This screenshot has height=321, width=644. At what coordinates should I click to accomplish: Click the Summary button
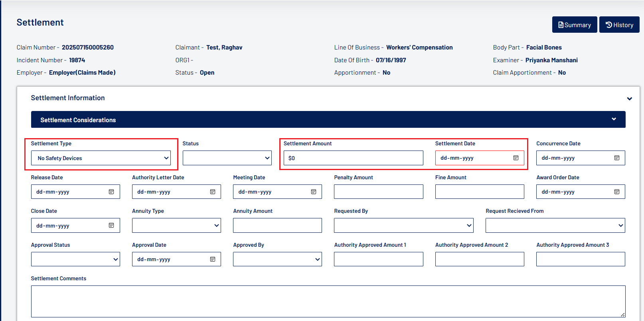(x=574, y=25)
